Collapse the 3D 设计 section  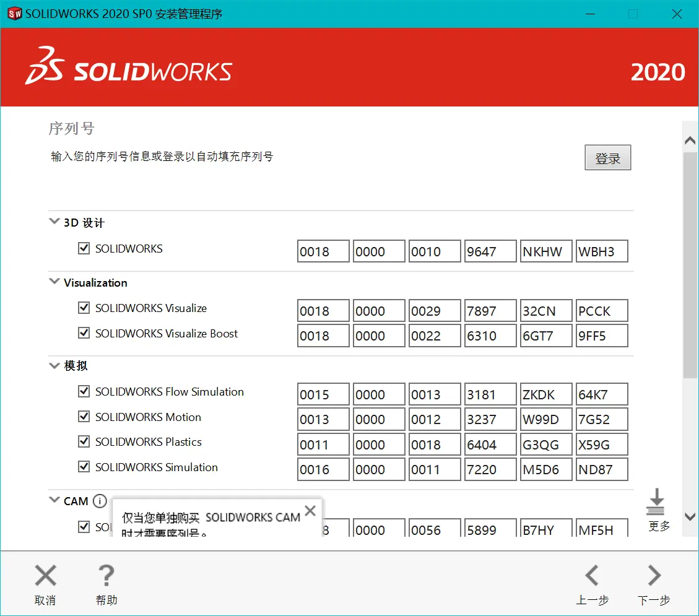pos(54,222)
